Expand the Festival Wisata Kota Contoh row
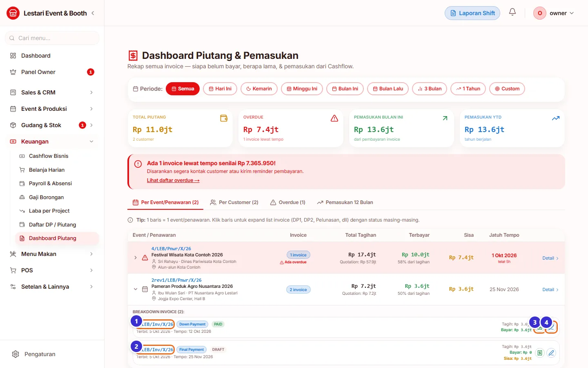Image resolution: width=588 pixels, height=368 pixels. tap(136, 258)
